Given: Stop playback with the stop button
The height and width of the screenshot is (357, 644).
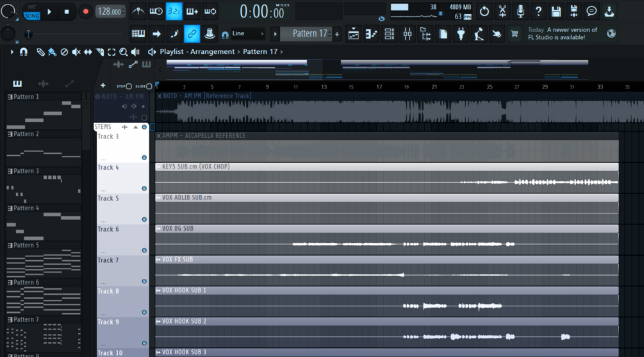Looking at the screenshot, I should click(67, 12).
